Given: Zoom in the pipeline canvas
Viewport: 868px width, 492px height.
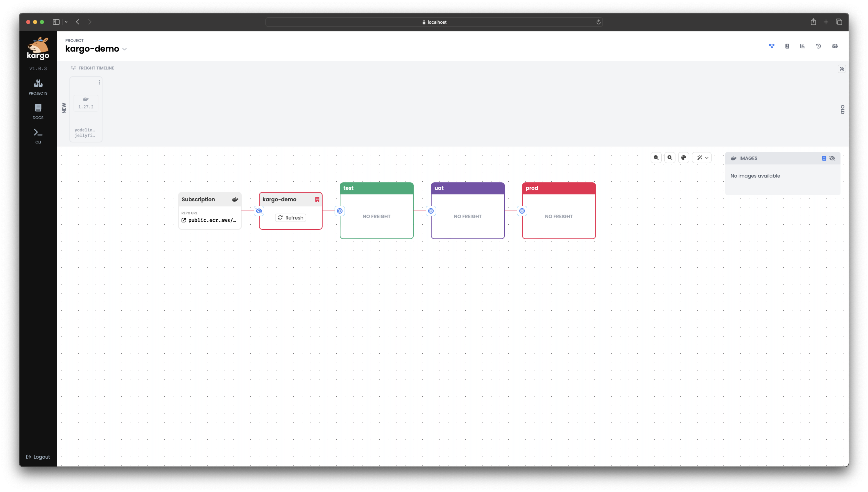Looking at the screenshot, I should point(670,157).
